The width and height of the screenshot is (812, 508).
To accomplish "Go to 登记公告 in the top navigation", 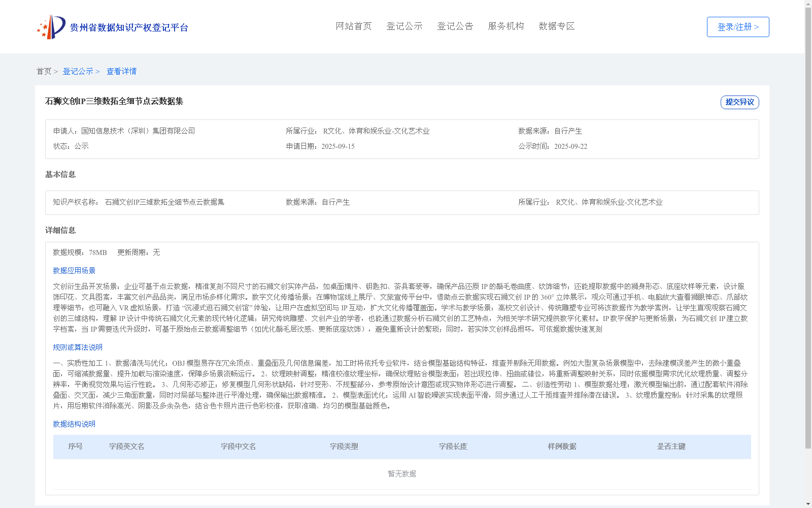I will pyautogui.click(x=455, y=26).
